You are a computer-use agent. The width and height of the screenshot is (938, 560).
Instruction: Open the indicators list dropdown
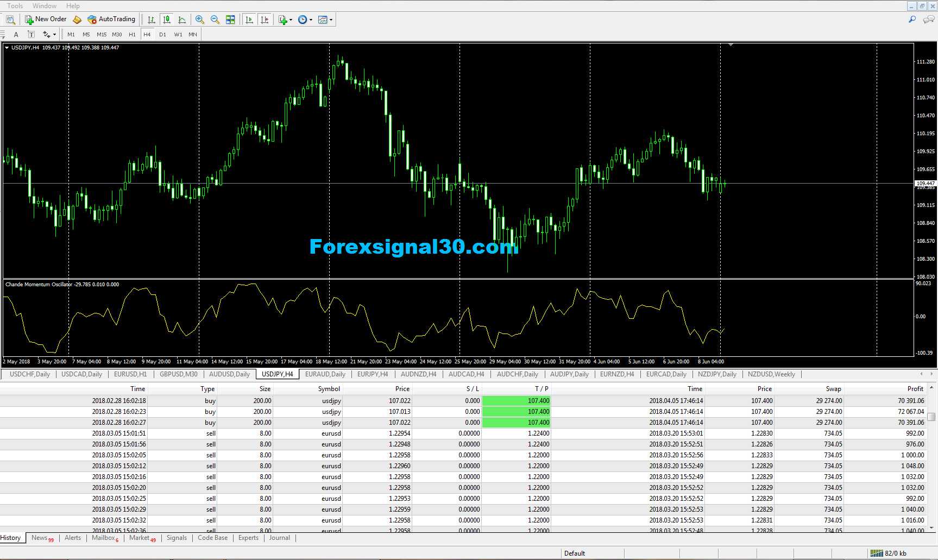click(285, 20)
